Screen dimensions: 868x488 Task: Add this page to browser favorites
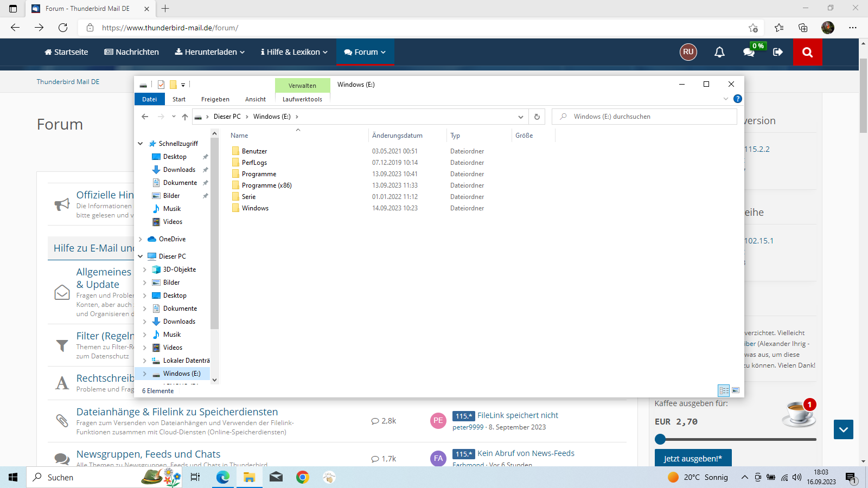pos(753,28)
